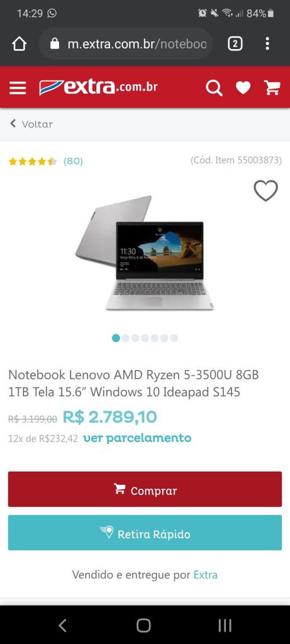Click the red Comprar button
Screen dimensions: 290x644
(145, 489)
